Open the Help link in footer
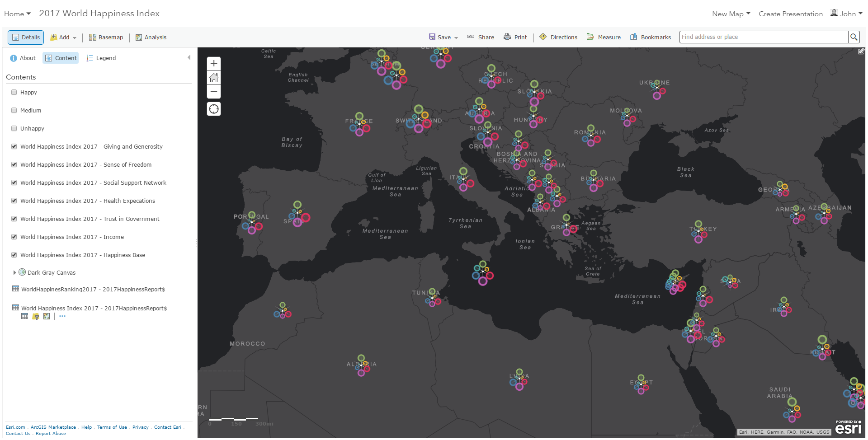Image resolution: width=868 pixels, height=440 pixels. coord(86,427)
